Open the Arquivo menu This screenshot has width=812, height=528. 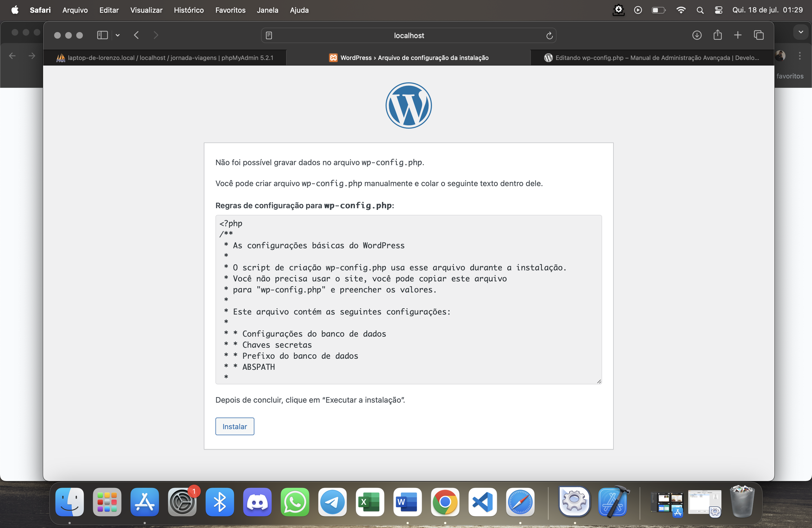click(x=75, y=10)
